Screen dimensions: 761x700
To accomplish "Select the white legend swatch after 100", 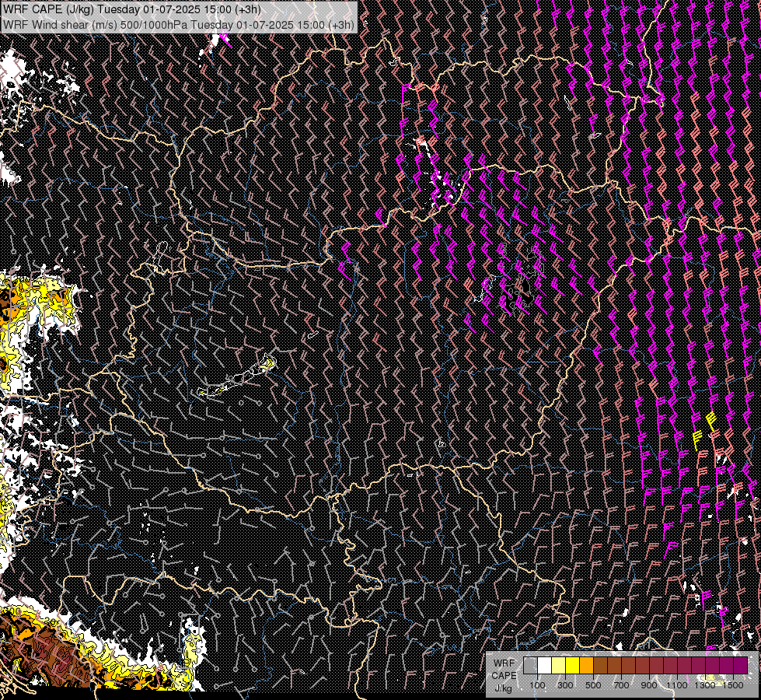I will [545, 665].
